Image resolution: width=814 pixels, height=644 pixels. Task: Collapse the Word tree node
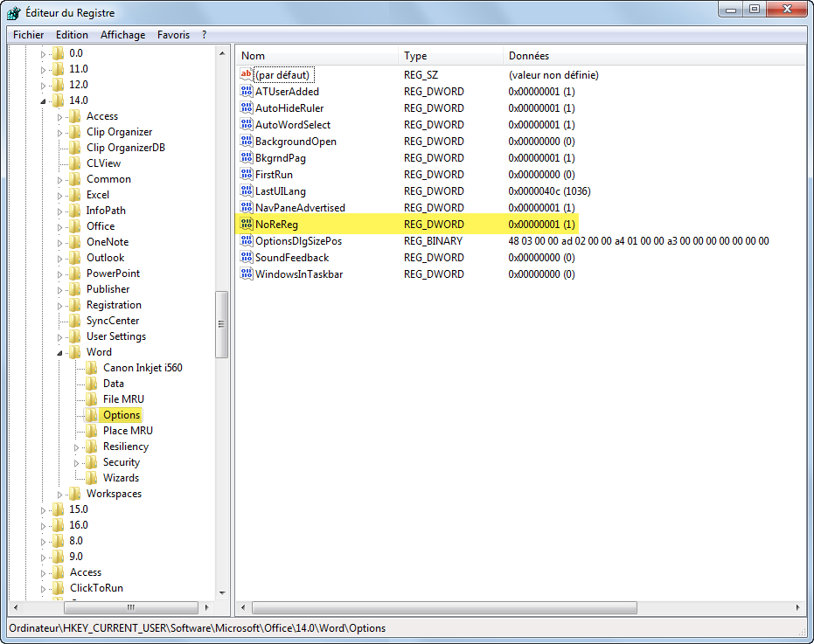tap(59, 353)
